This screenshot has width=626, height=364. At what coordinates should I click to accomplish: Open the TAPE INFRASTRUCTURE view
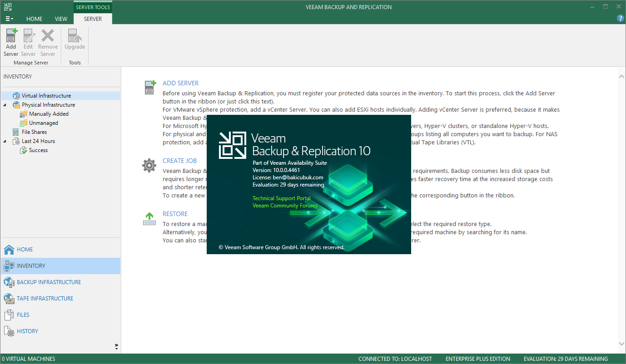click(x=60, y=299)
